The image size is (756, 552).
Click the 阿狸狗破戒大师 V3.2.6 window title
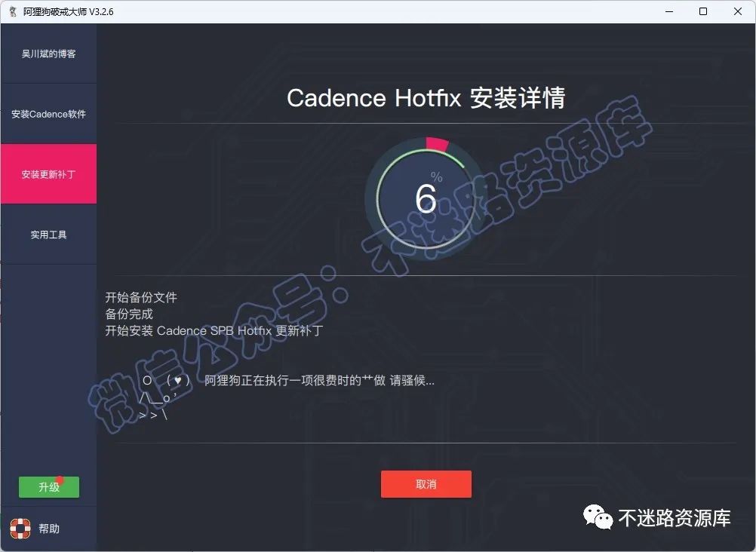click(69, 11)
